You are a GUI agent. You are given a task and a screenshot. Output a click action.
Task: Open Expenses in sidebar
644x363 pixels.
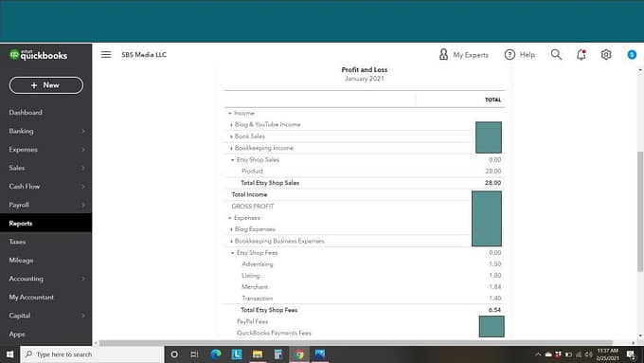[23, 149]
